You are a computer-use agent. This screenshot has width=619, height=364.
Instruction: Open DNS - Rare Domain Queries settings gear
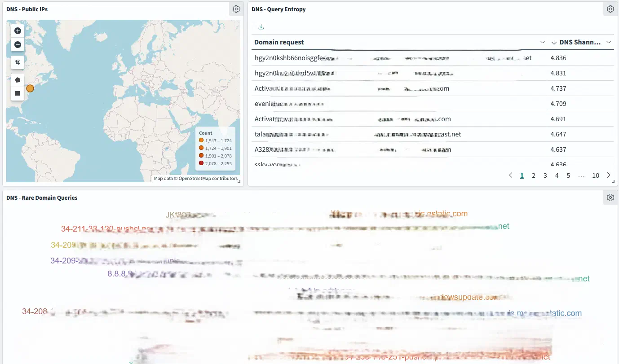coord(610,197)
